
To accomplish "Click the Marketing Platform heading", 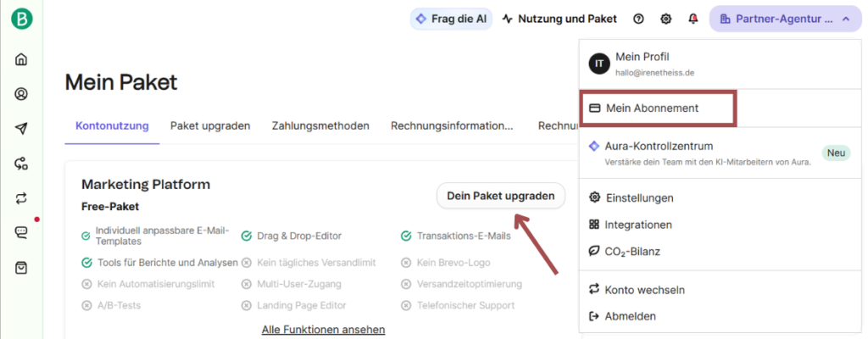I will point(146,185).
